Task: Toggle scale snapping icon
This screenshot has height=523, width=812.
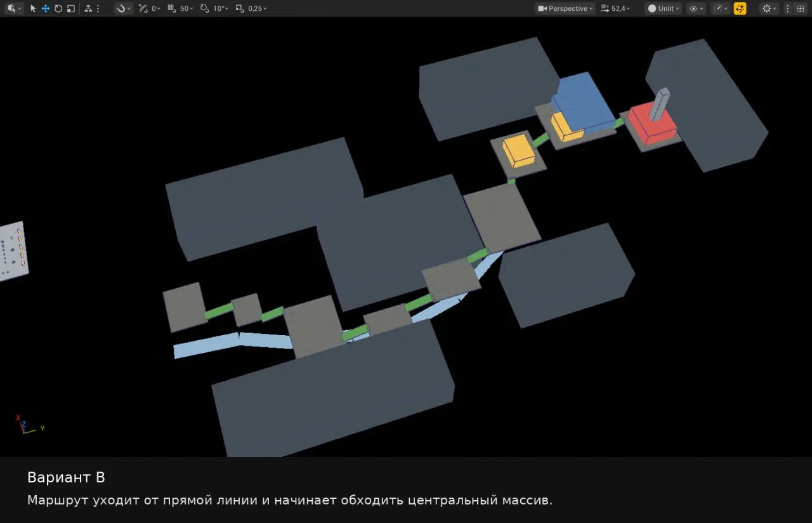Action: (239, 9)
